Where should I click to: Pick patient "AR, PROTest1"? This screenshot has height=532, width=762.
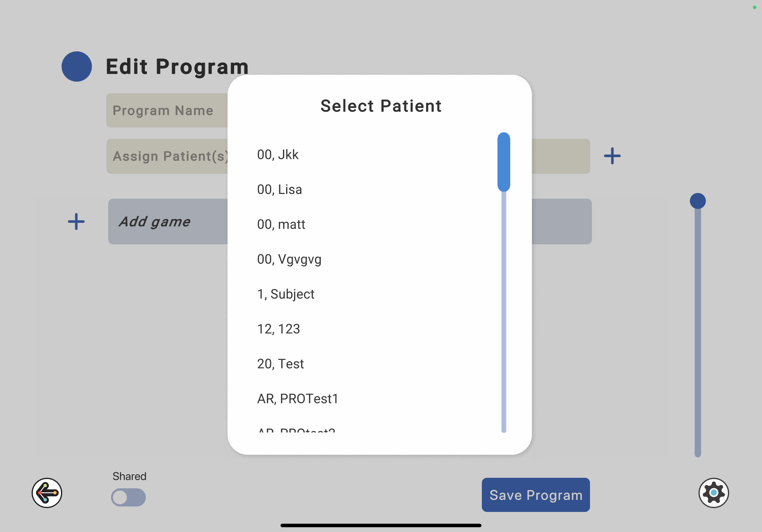tap(298, 399)
